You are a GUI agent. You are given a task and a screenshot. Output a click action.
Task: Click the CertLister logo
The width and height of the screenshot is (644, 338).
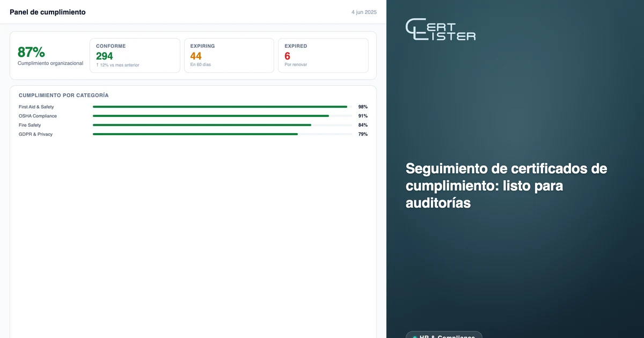441,30
